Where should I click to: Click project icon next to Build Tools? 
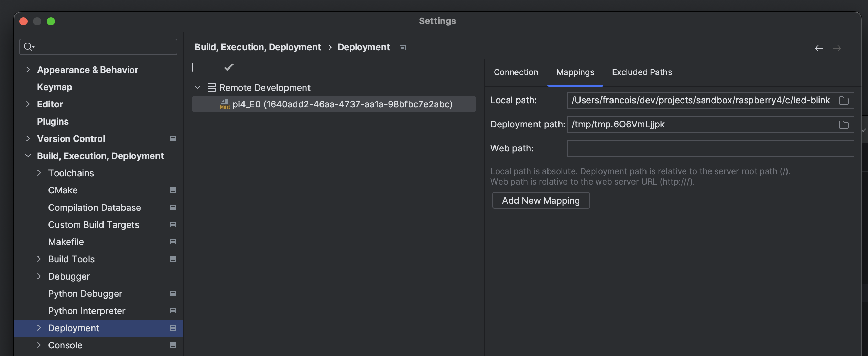click(173, 259)
